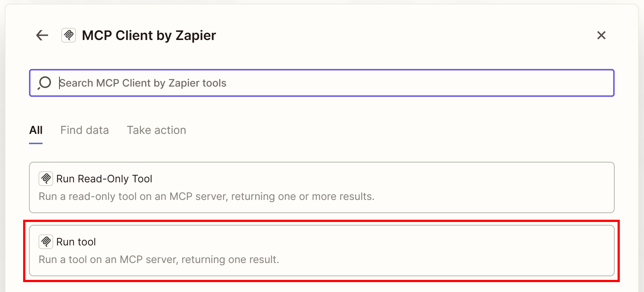The image size is (644, 292).
Task: Click the X to close the panel
Action: [x=601, y=35]
